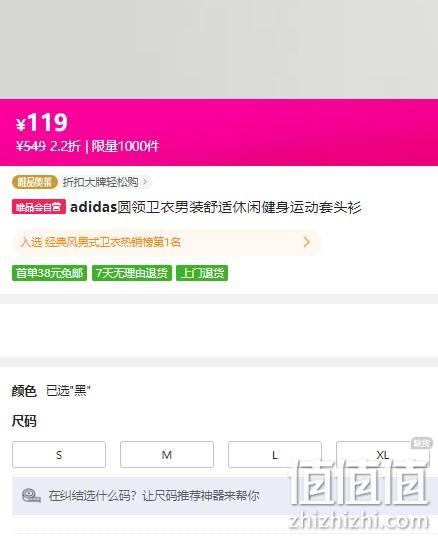
Task: Select size M
Action: click(167, 455)
